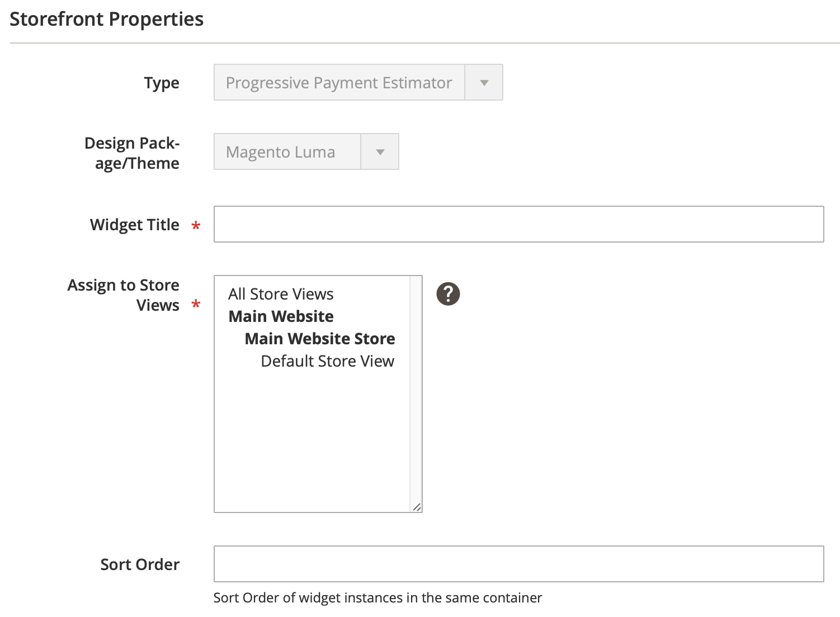This screenshot has width=840, height=617.
Task: Pick Default Store View option
Action: (x=327, y=361)
